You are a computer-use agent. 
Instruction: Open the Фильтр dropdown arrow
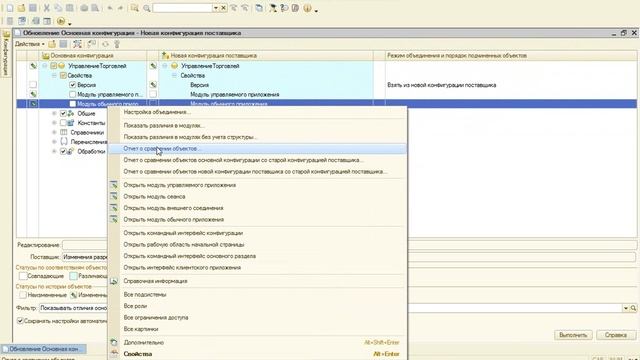[625, 308]
